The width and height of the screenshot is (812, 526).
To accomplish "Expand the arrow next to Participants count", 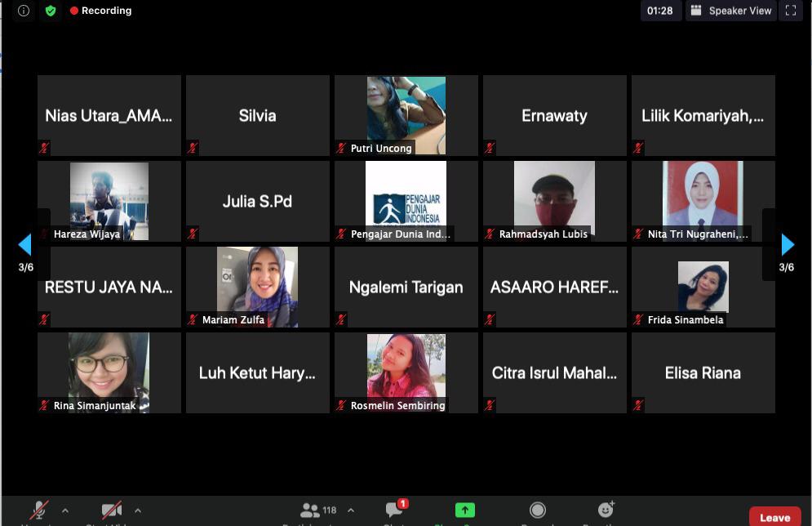I will click(351, 510).
